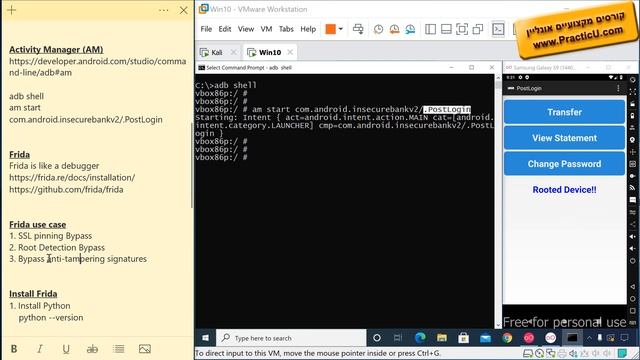Open Cortana circle icon on taskbar

[x=377, y=338]
